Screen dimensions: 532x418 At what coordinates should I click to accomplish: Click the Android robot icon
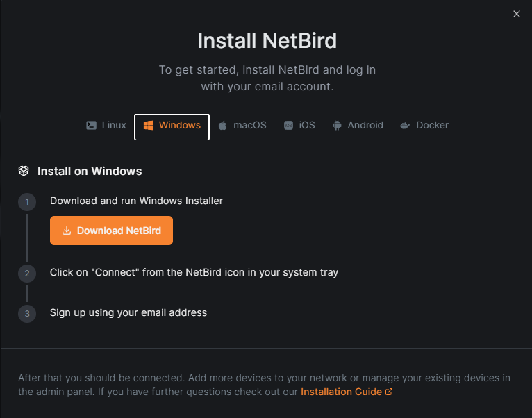[337, 126]
